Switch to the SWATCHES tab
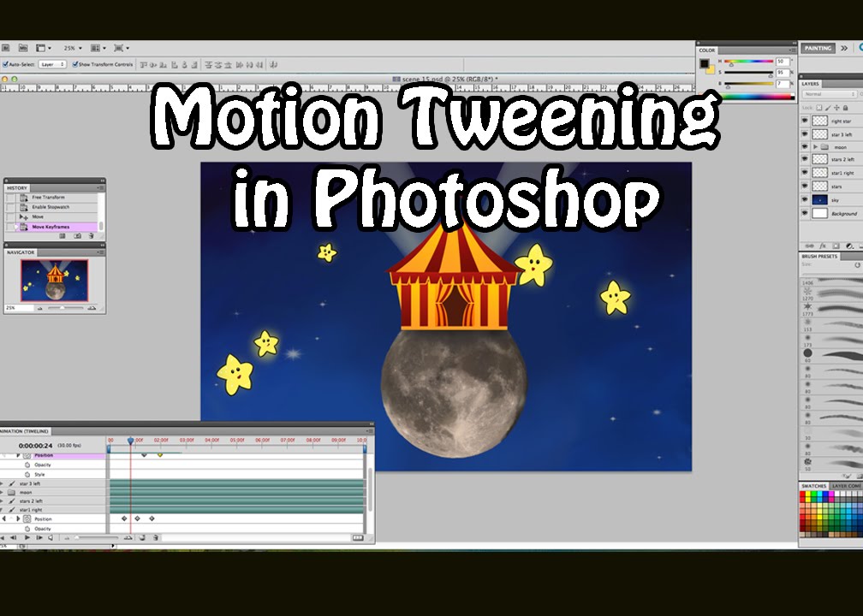863x616 pixels. point(813,486)
